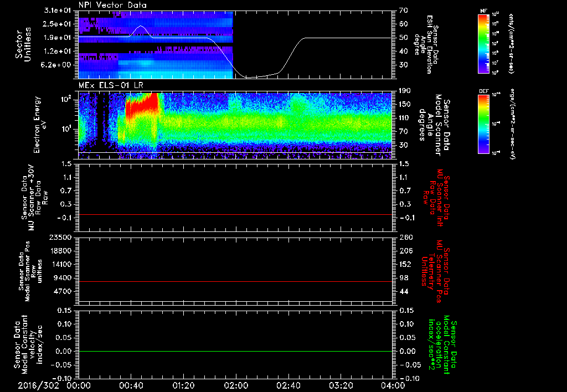
Task: Click the '14100' scanner position tick
Action: point(60,264)
